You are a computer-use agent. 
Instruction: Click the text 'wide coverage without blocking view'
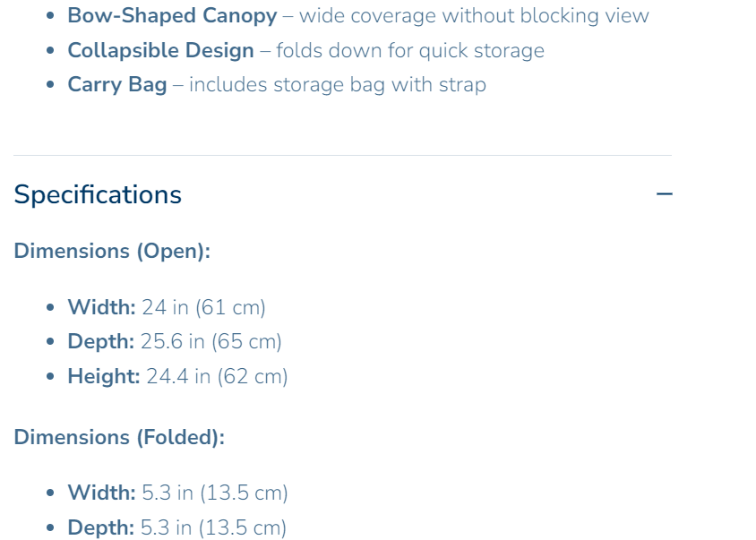coord(474,15)
